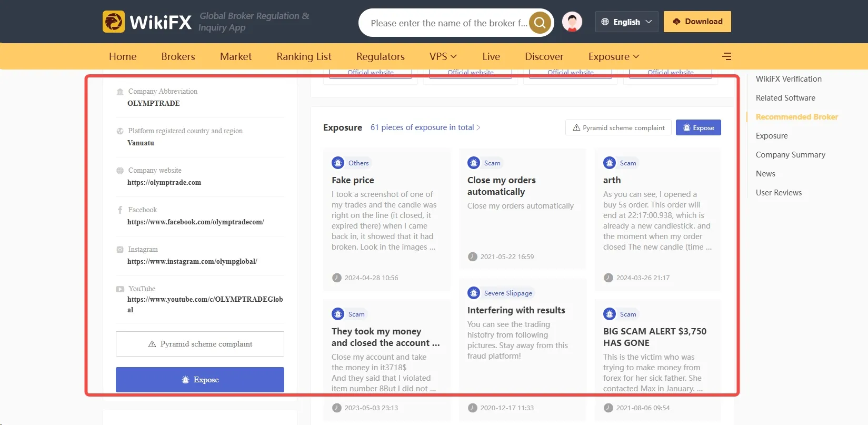This screenshot has height=425, width=868.
Task: Open They took my money exposure title
Action: (385, 337)
